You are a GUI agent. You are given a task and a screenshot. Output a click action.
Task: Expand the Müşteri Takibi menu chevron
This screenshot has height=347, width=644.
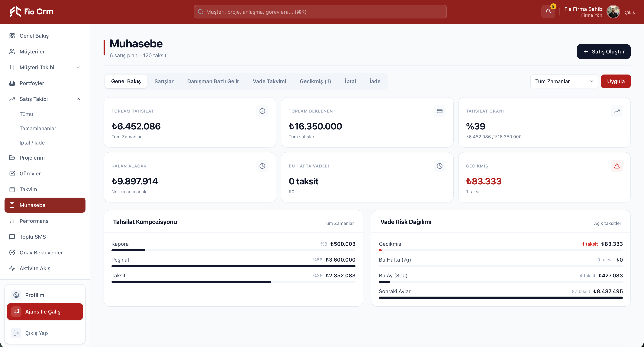(x=78, y=67)
